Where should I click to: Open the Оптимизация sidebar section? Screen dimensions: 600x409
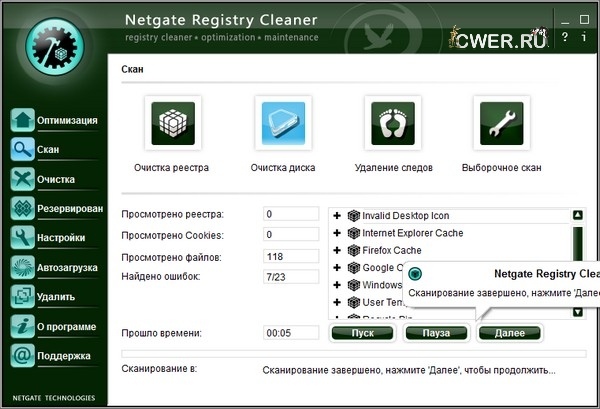54,120
